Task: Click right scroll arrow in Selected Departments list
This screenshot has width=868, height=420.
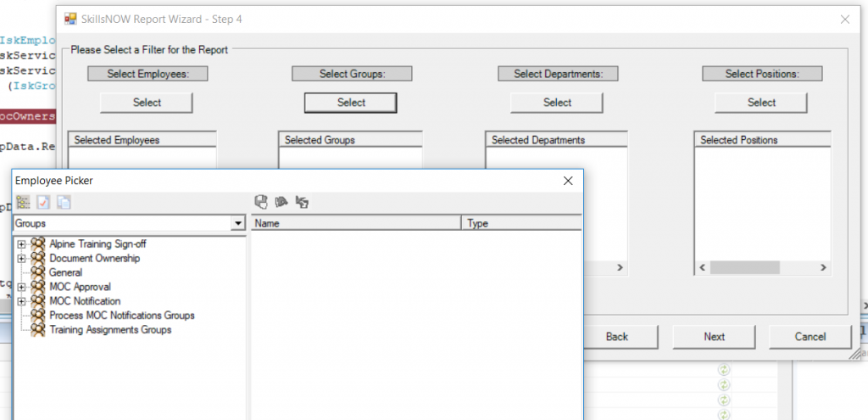Action: (x=620, y=267)
